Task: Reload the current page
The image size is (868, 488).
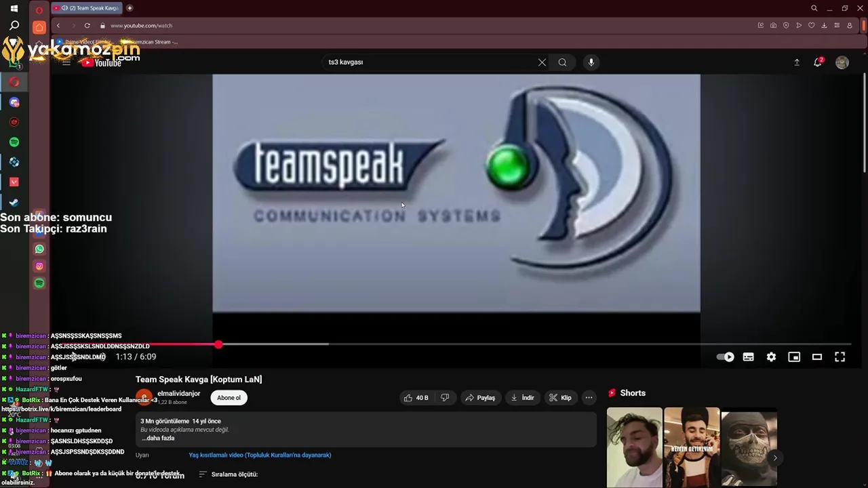Action: click(87, 26)
